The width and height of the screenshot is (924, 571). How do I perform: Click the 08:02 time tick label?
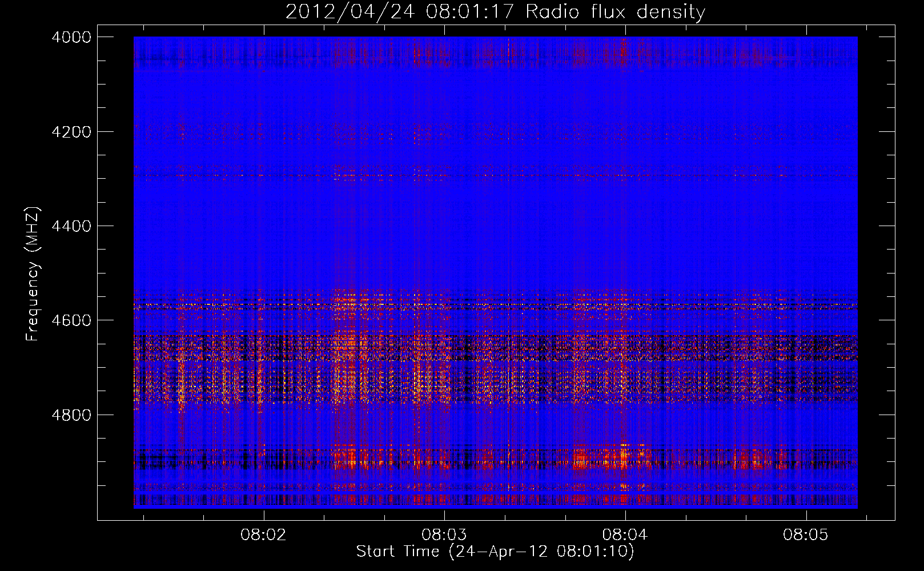point(263,535)
